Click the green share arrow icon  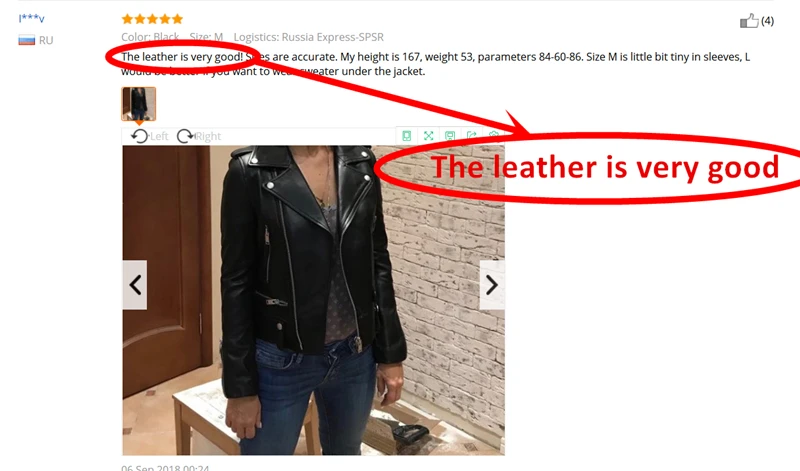(471, 136)
